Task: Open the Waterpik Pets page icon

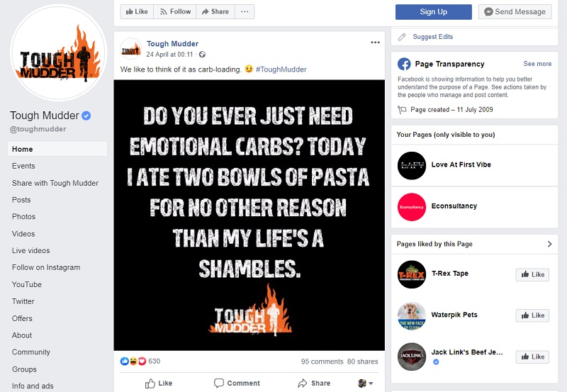Action: point(412,315)
